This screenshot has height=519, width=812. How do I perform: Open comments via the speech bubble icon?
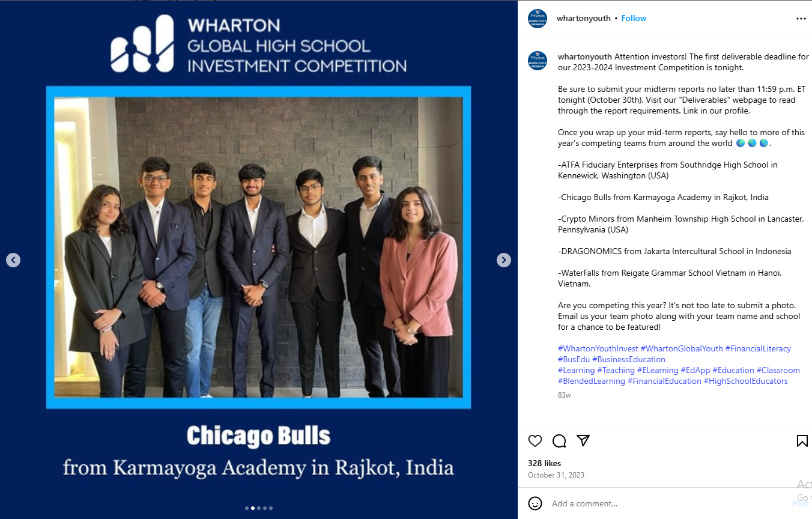click(559, 441)
